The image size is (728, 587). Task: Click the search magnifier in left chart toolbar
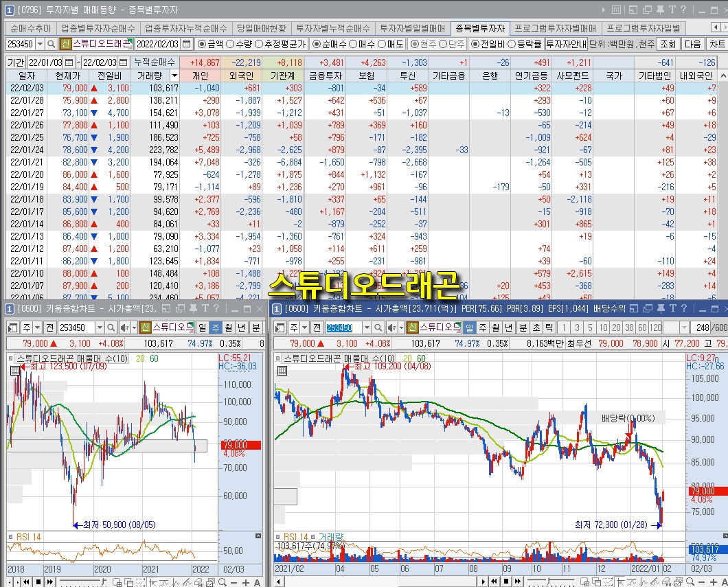111,327
